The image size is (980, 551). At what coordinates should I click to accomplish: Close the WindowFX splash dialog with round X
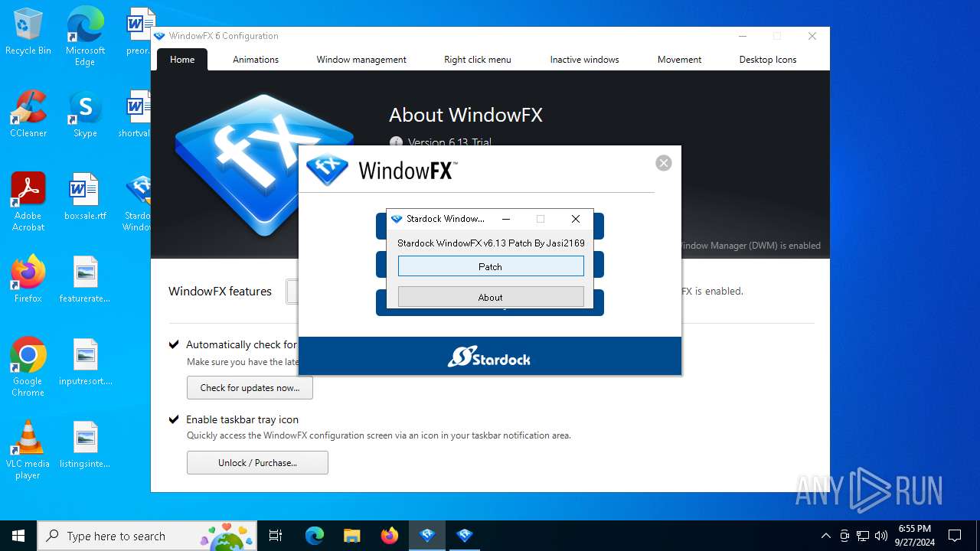(x=664, y=163)
